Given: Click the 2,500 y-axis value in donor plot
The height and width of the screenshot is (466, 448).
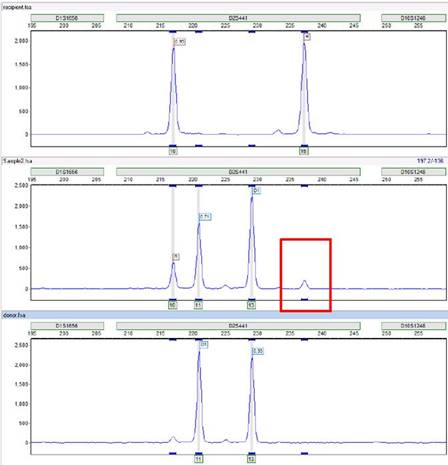Looking at the screenshot, I should click(x=22, y=345).
